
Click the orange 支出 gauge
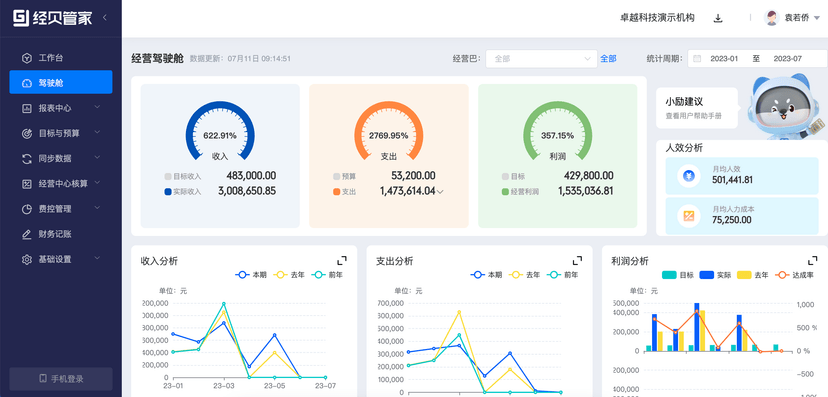(389, 131)
